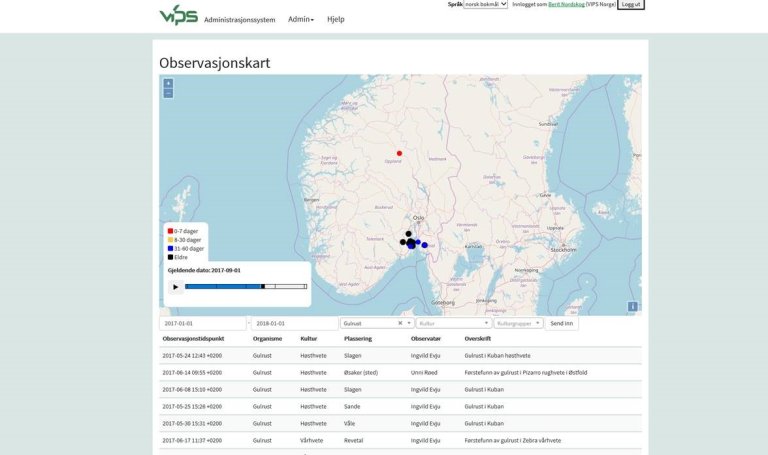Play the date timeline animation
Viewport: 768px width, 455px height.
(x=175, y=287)
